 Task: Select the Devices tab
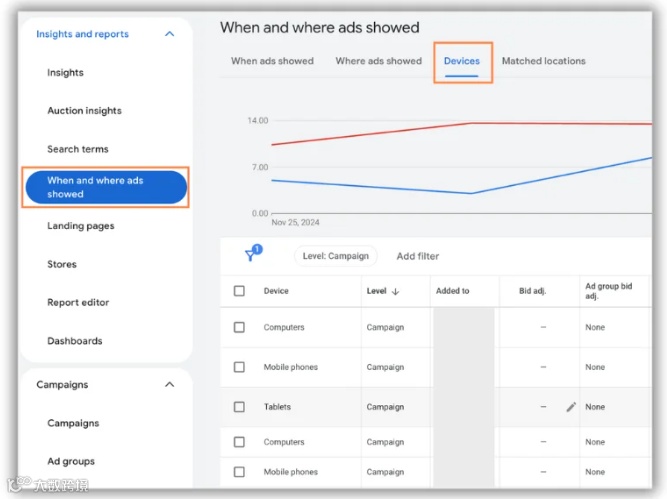click(462, 61)
